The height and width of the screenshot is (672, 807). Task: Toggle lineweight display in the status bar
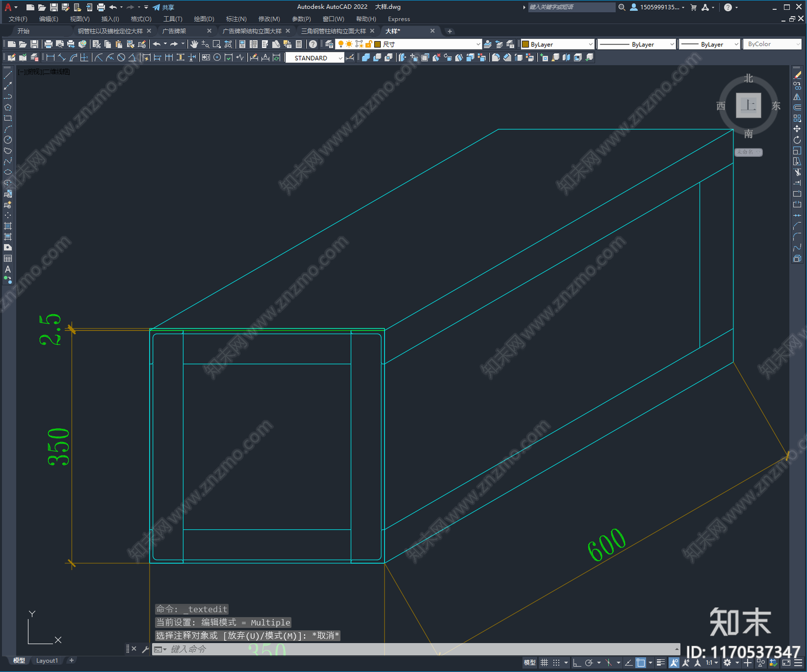(x=661, y=662)
